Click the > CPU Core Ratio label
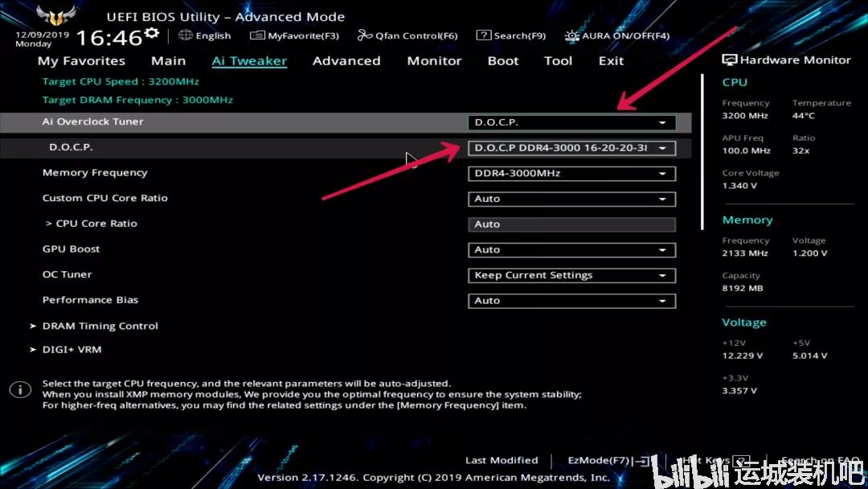This screenshot has height=489, width=868. [x=92, y=223]
